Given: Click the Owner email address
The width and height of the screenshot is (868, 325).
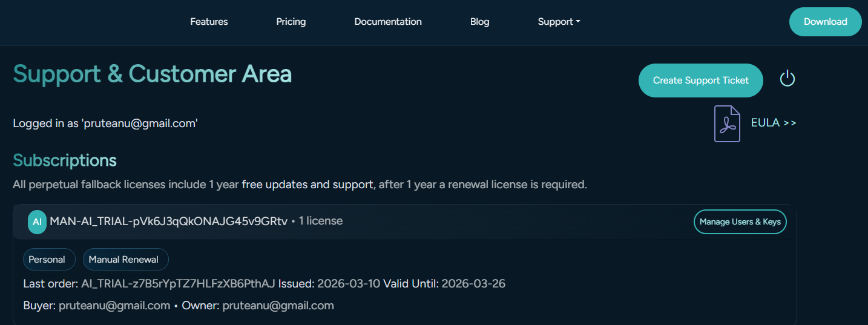Looking at the screenshot, I should 278,306.
